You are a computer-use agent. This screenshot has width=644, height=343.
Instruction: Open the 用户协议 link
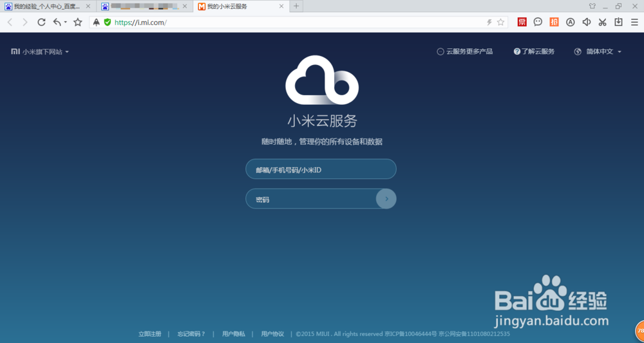click(x=272, y=333)
